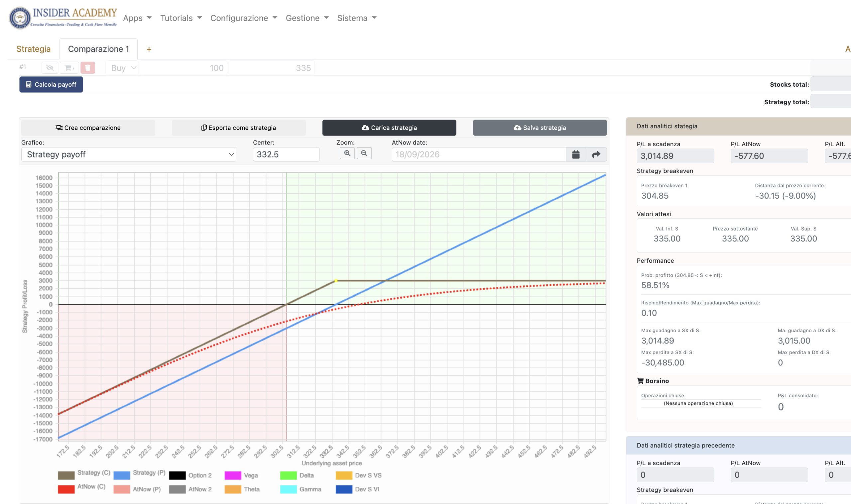Click the share arrow icon next to calendar

point(596,154)
